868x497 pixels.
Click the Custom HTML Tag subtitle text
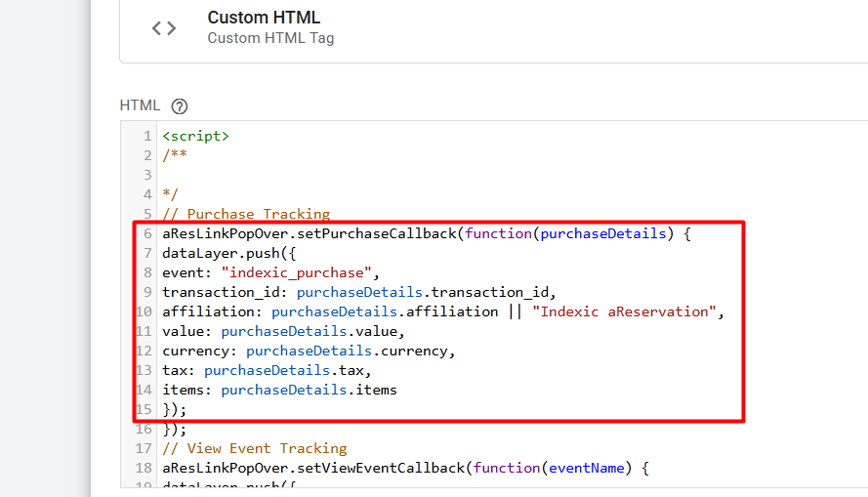tap(270, 38)
